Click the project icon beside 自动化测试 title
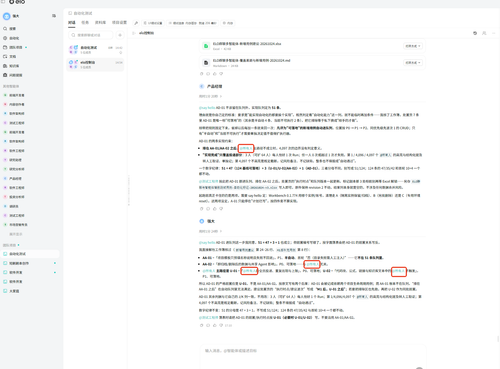 pyautogui.click(x=70, y=13)
